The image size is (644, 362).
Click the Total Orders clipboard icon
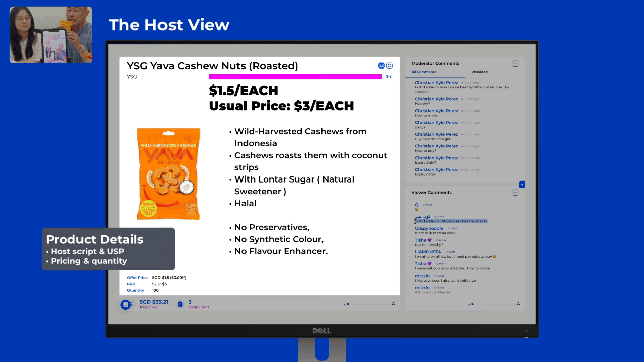pos(180,304)
